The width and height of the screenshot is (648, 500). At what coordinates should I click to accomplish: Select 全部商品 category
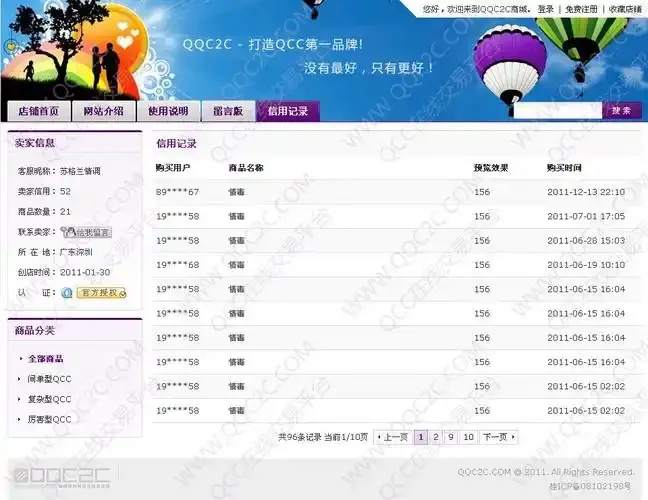click(x=45, y=359)
